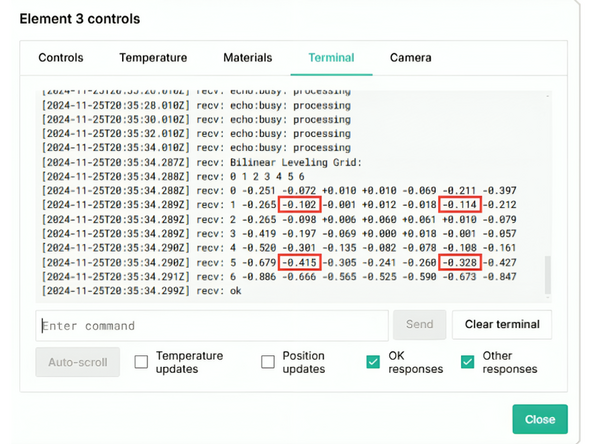This screenshot has height=444, width=592.
Task: Uncheck Other responses checkbox
Action: [467, 362]
